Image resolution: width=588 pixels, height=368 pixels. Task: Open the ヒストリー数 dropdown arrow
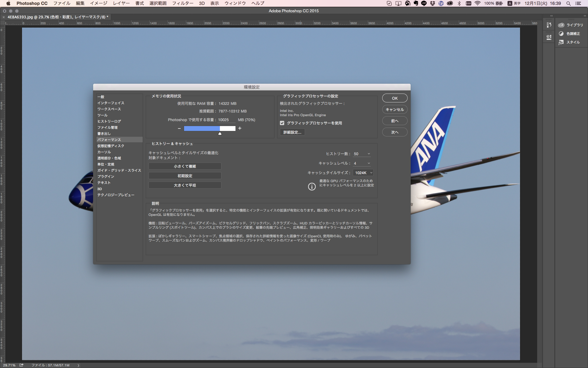pyautogui.click(x=369, y=154)
